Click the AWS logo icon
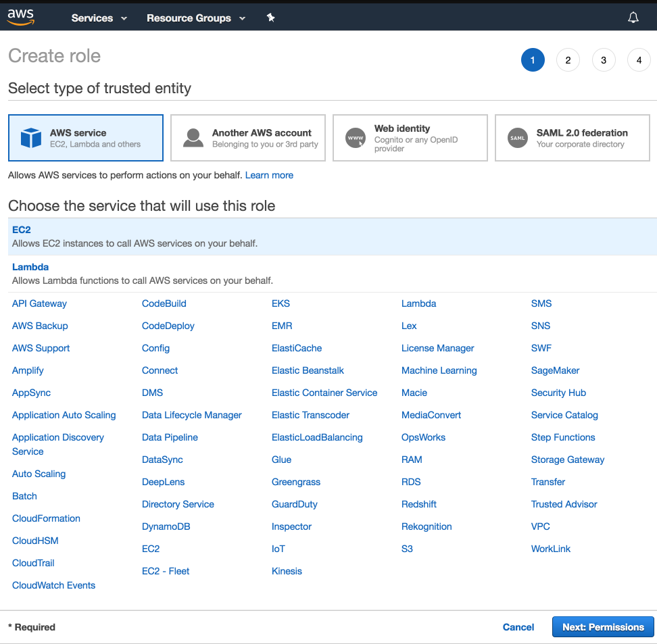Image resolution: width=657 pixels, height=644 pixels. point(20,17)
